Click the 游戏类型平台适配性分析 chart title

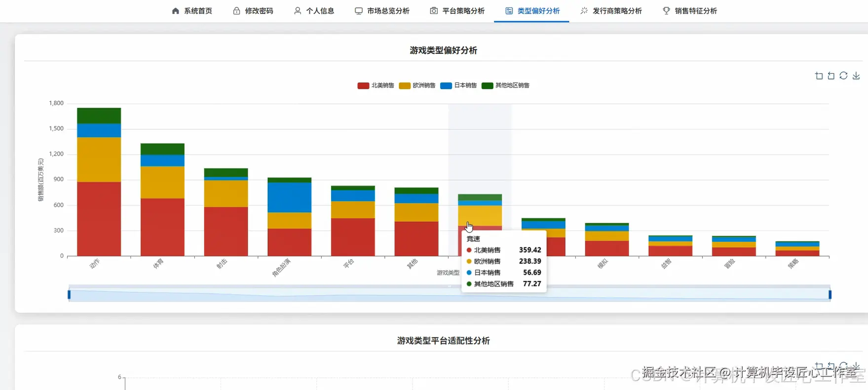(443, 341)
